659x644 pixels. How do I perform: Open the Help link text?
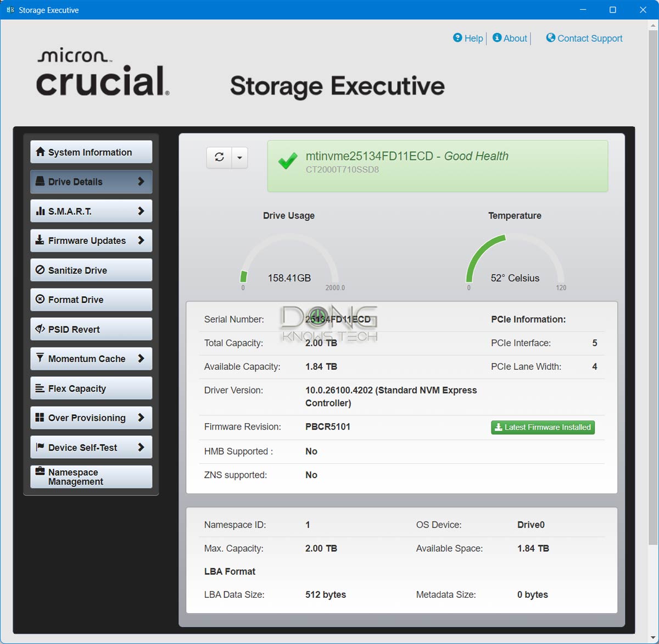(473, 38)
